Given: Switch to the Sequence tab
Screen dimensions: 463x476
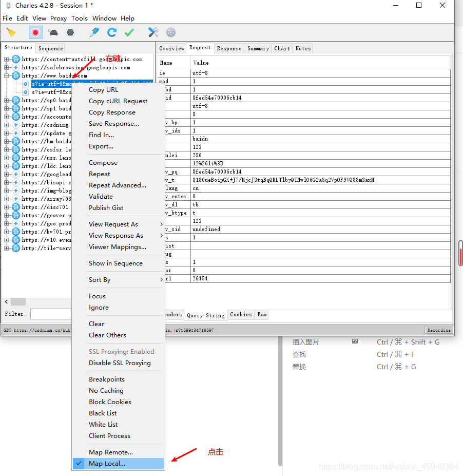Looking at the screenshot, I should [51, 48].
